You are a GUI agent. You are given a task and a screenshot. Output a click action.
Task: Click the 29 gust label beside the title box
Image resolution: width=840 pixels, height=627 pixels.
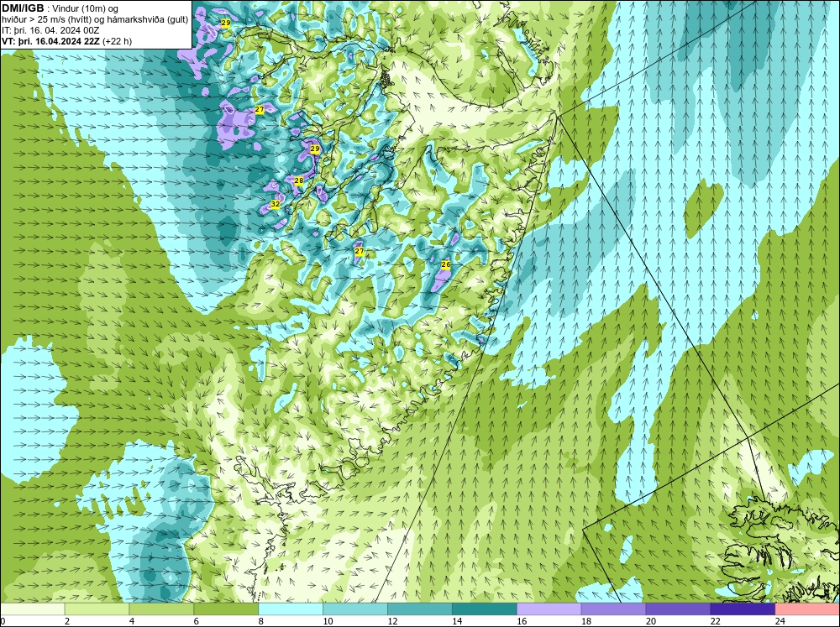tap(225, 23)
